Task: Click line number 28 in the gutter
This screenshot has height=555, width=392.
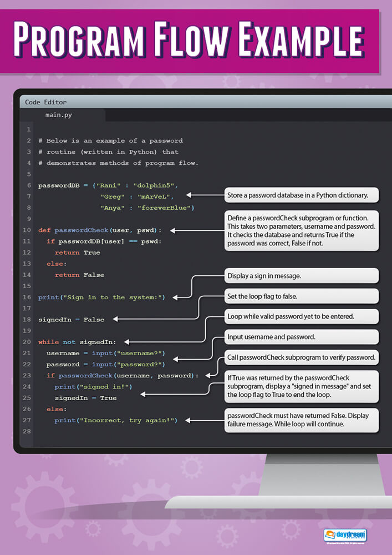Action: click(x=27, y=431)
